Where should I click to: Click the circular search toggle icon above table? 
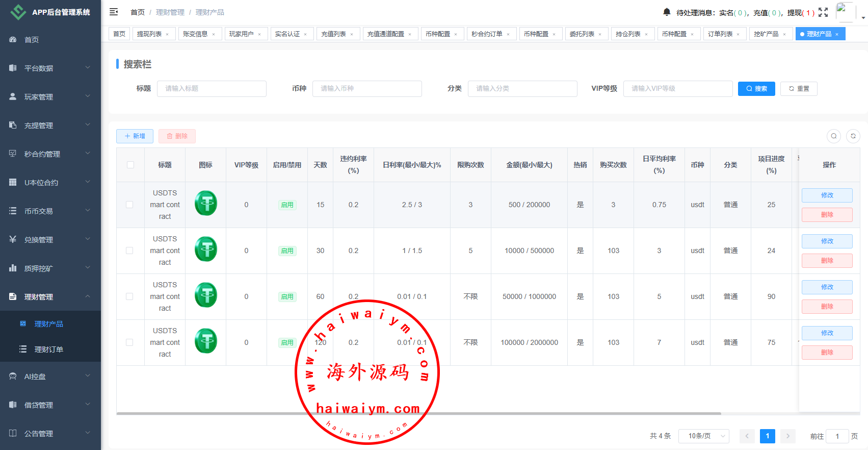834,136
